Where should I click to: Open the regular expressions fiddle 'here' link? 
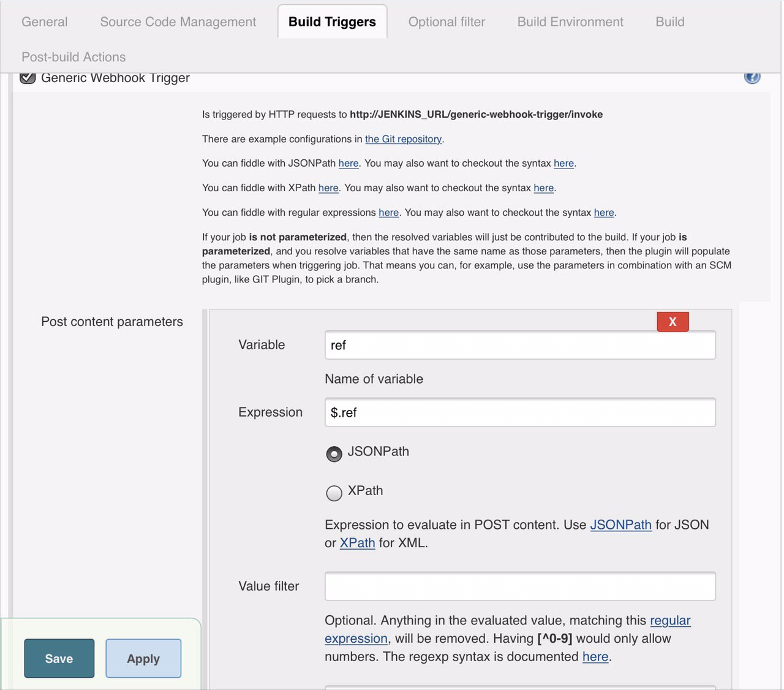pyautogui.click(x=388, y=213)
